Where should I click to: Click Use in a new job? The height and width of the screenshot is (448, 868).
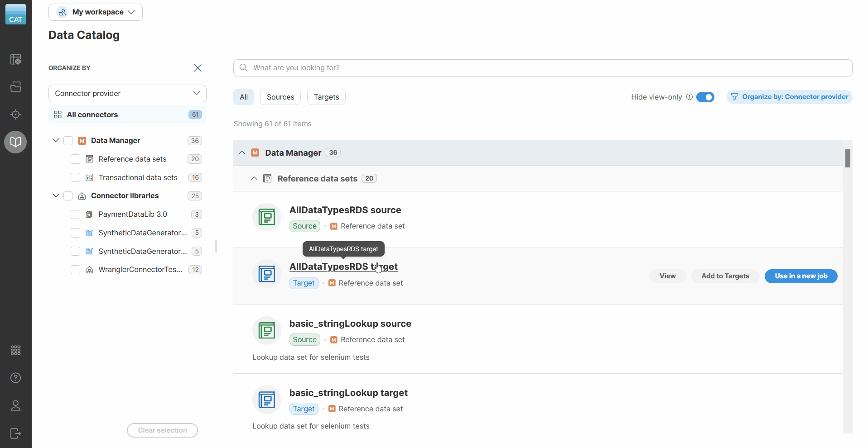tap(801, 276)
